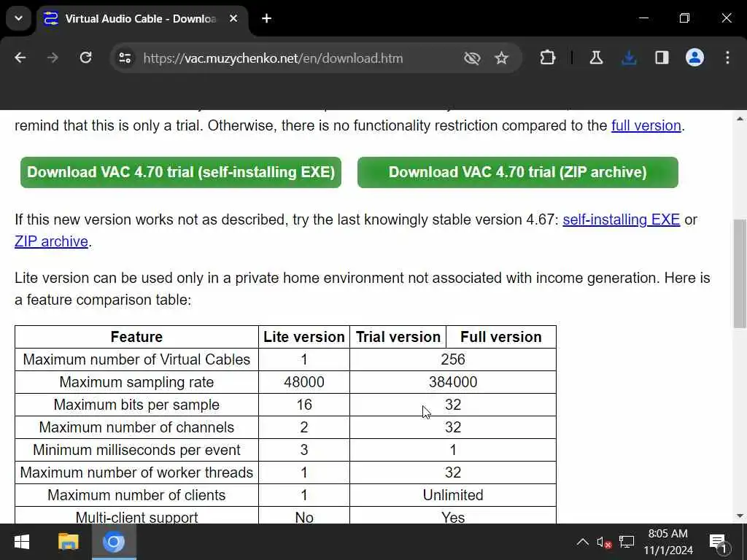
Task: Open a new browser tab
Action: tap(267, 18)
